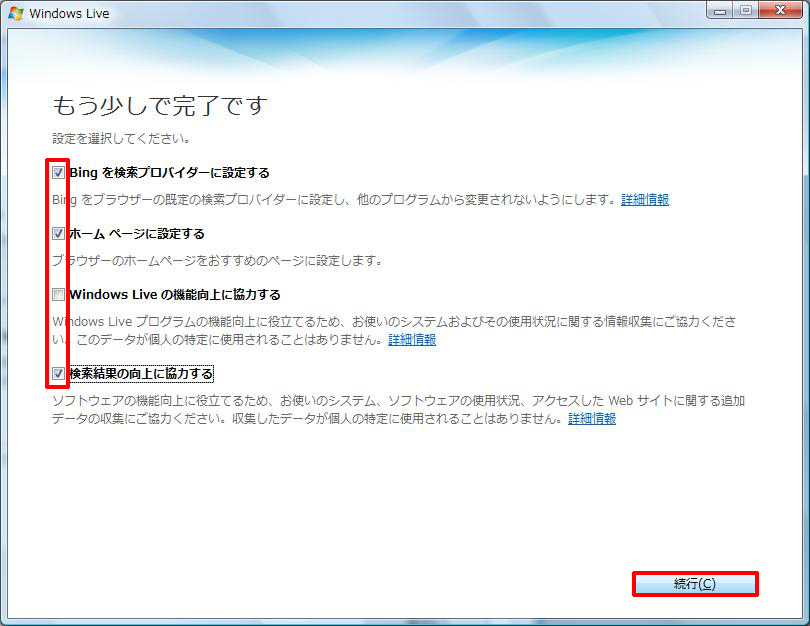Click the ホーム ページに設定する label
The height and width of the screenshot is (626, 810).
tap(137, 233)
